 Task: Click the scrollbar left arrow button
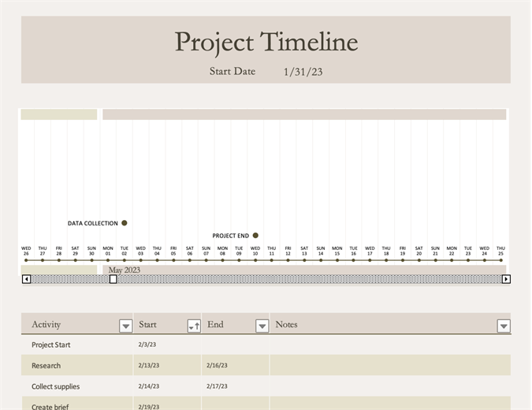coord(26,279)
